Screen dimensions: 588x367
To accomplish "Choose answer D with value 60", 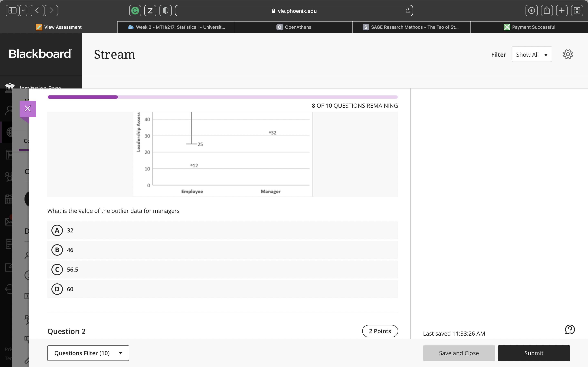I will [57, 289].
